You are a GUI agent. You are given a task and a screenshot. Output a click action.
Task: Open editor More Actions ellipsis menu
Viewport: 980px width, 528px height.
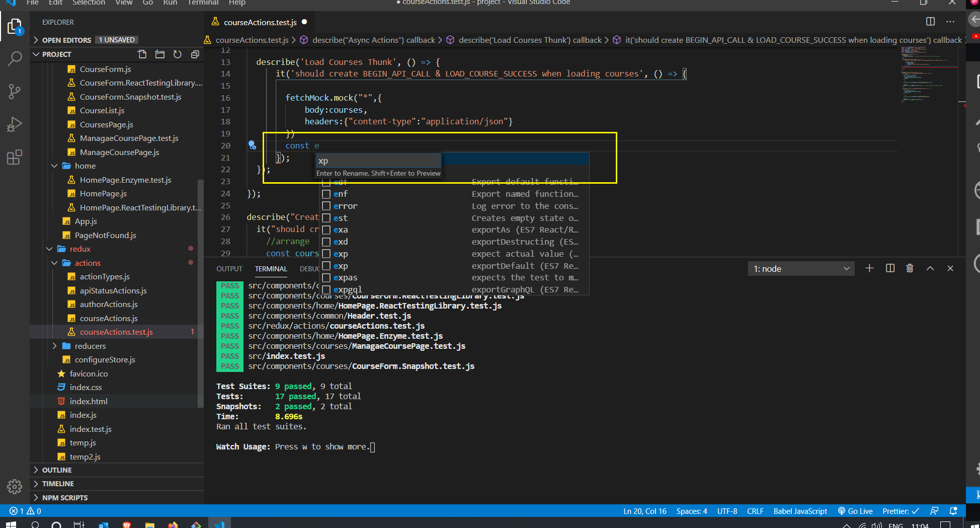(x=950, y=22)
